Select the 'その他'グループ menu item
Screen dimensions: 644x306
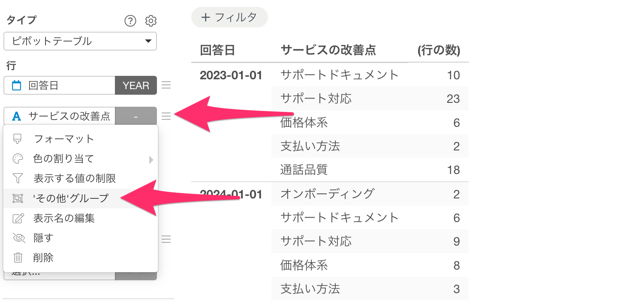(71, 198)
